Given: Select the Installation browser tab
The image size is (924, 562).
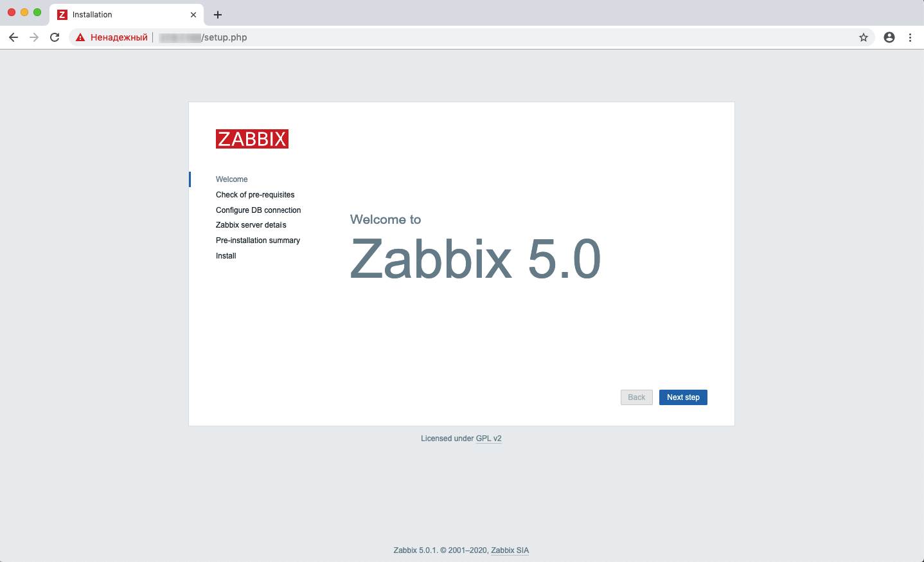Looking at the screenshot, I should 127,15.
